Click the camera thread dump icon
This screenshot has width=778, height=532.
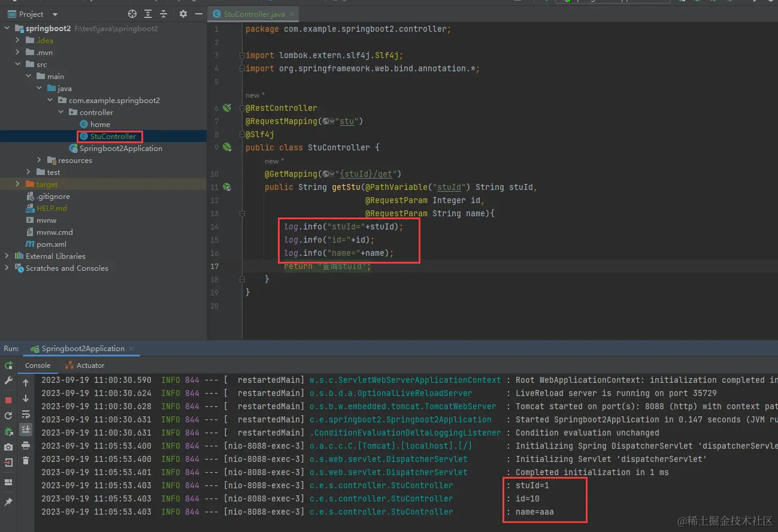tap(8, 447)
